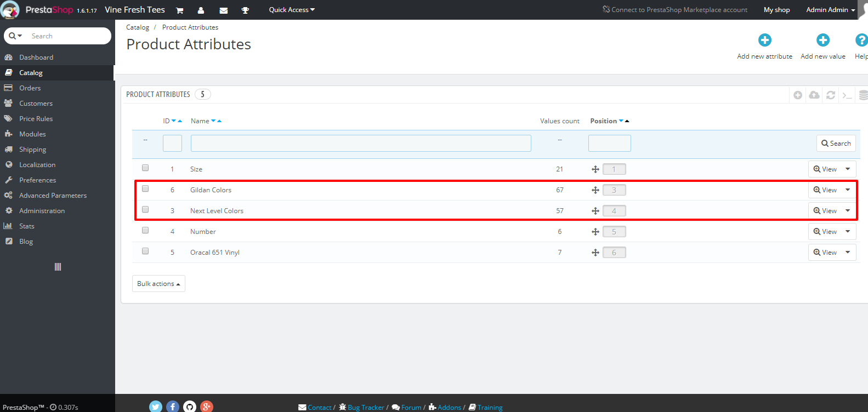Viewport: 868px width, 412px height.
Task: Click the move handle for Gildan Colors row
Action: [595, 190]
